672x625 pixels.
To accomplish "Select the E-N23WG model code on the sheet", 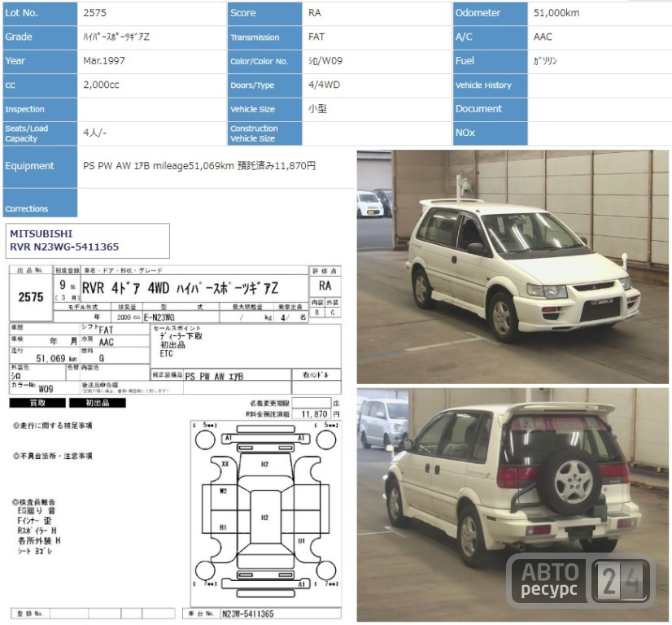I will pyautogui.click(x=159, y=317).
